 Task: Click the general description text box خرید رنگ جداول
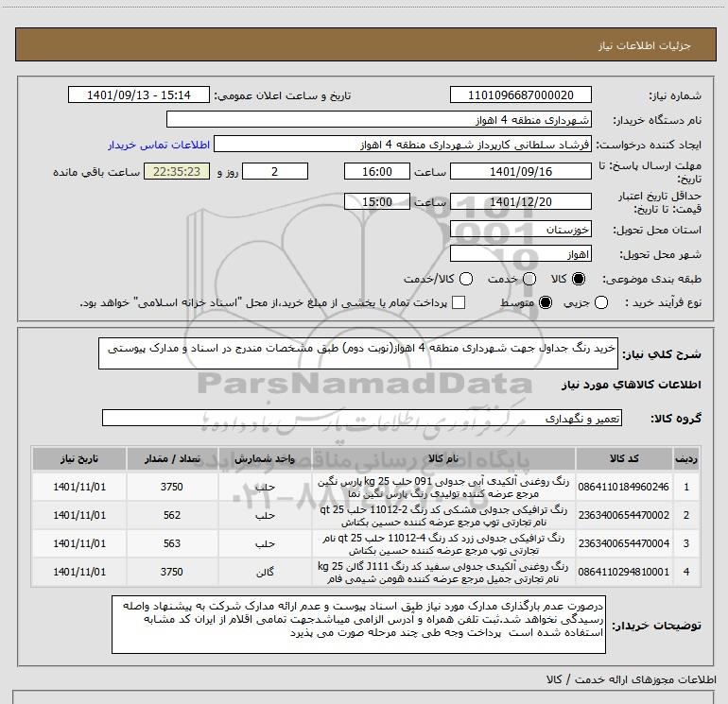click(358, 353)
